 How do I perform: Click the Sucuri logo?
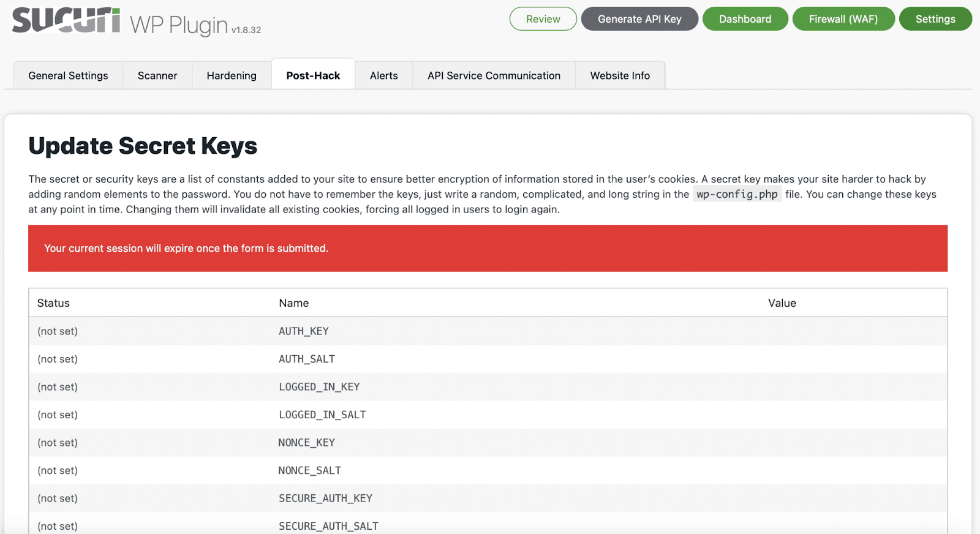(x=66, y=20)
